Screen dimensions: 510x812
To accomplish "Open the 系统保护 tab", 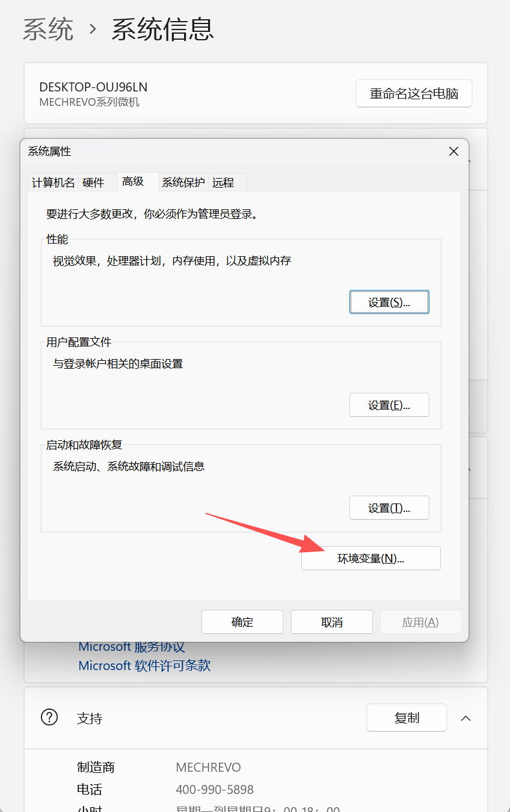I will pyautogui.click(x=183, y=182).
